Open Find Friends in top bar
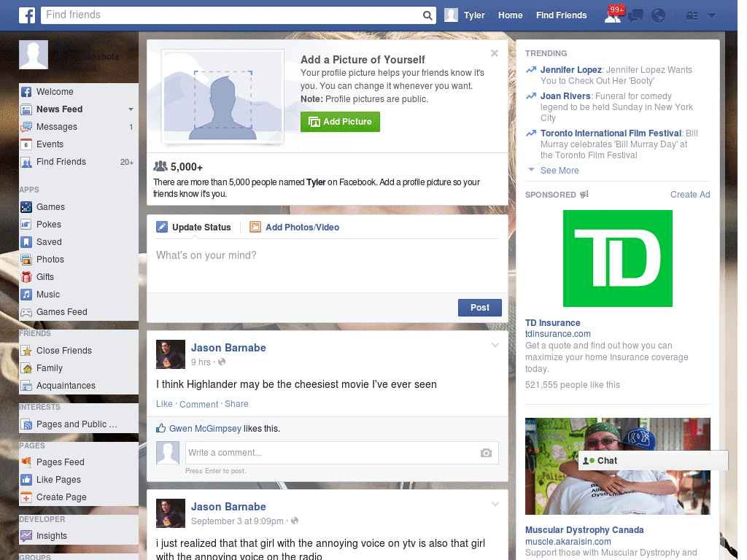747x560 pixels. 561,15
